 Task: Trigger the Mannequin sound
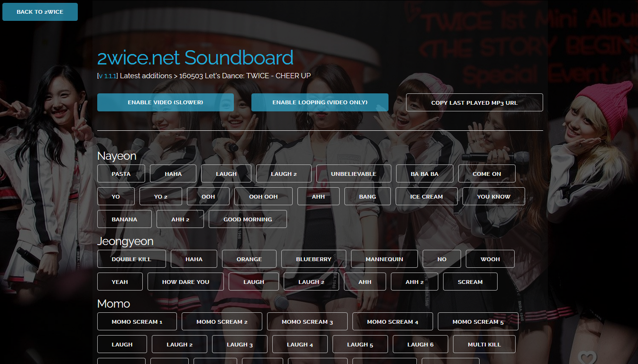click(384, 259)
